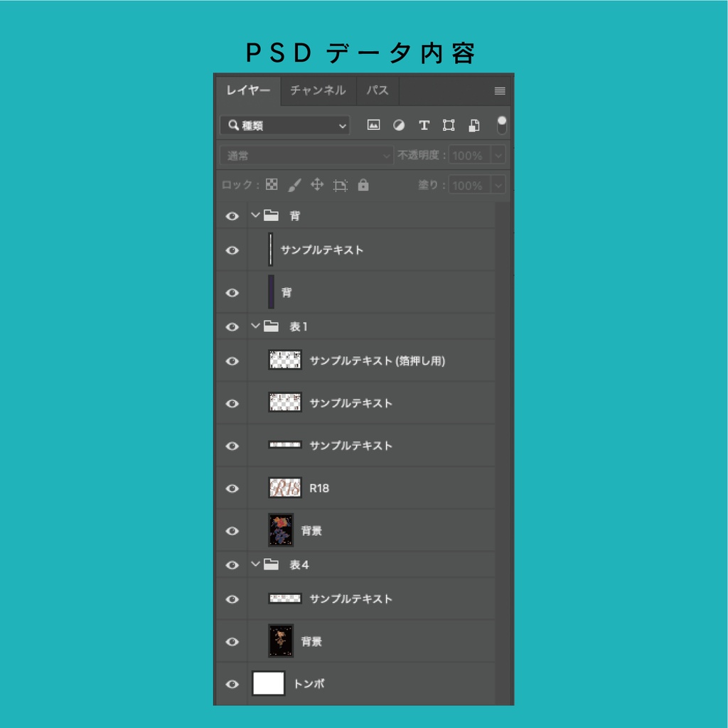Click the search magnifier icon in 種類 filter
The width and height of the screenshot is (728, 728).
[x=233, y=125]
